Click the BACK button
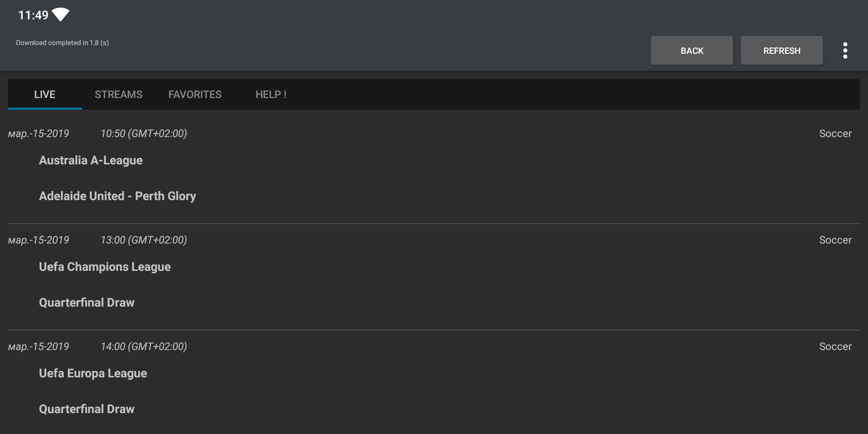The height and width of the screenshot is (434, 868). tap(692, 51)
